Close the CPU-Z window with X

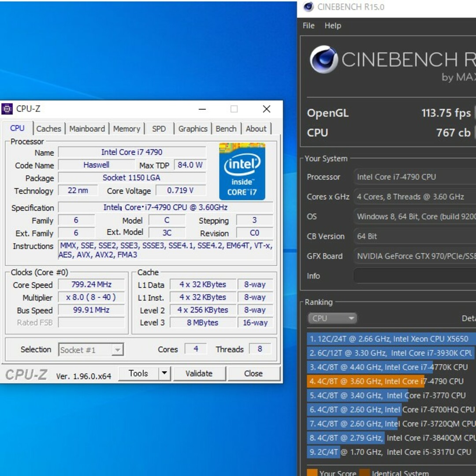click(267, 109)
